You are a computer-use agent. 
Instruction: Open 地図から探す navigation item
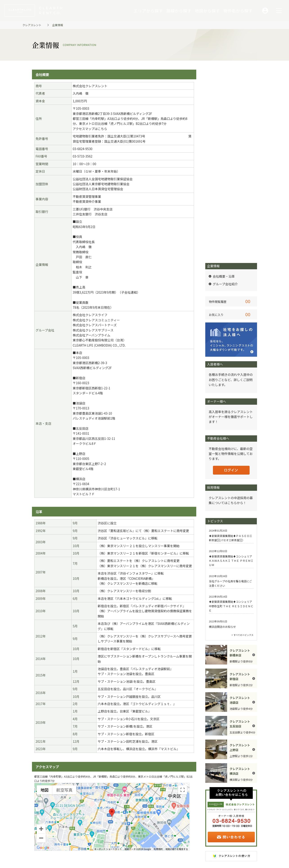point(207,11)
